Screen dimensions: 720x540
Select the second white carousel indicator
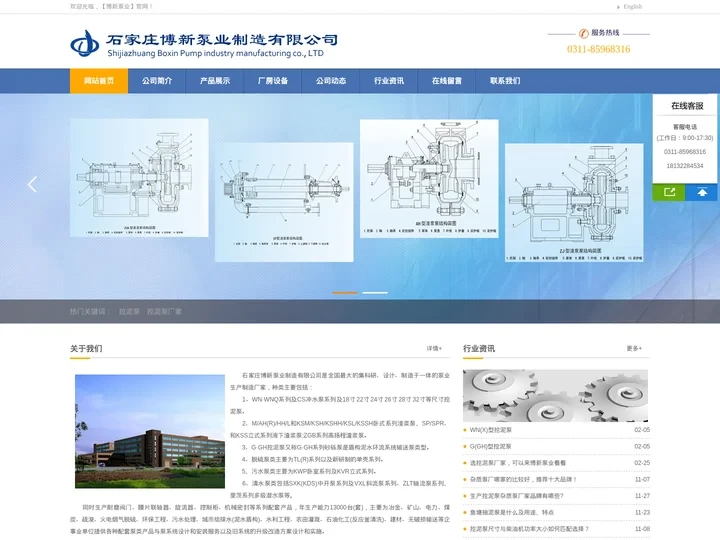point(375,292)
